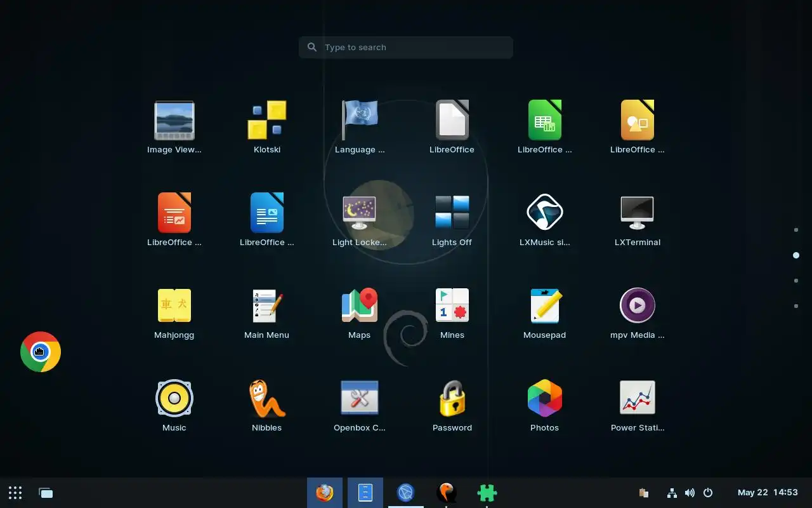Open the Openbox configuration app
This screenshot has height=508, width=812.
tap(360, 399)
